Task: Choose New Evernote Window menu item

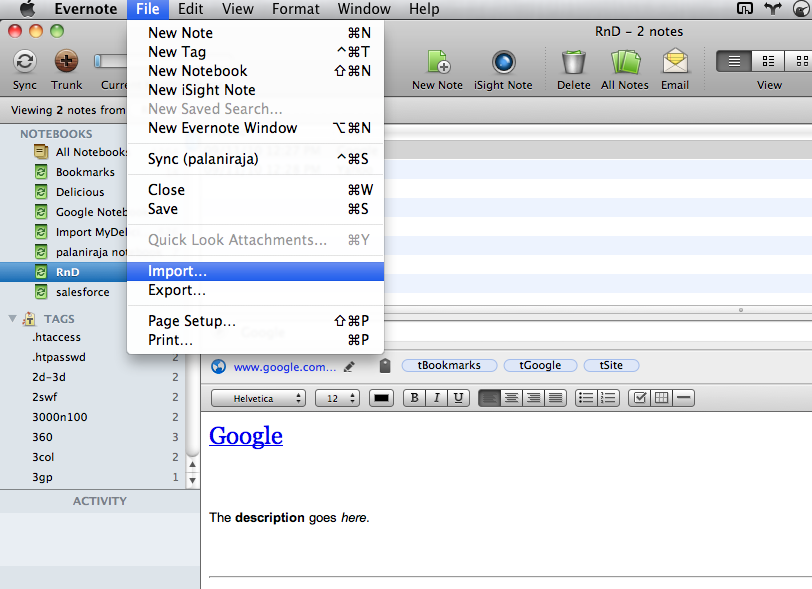Action: click(x=255, y=128)
